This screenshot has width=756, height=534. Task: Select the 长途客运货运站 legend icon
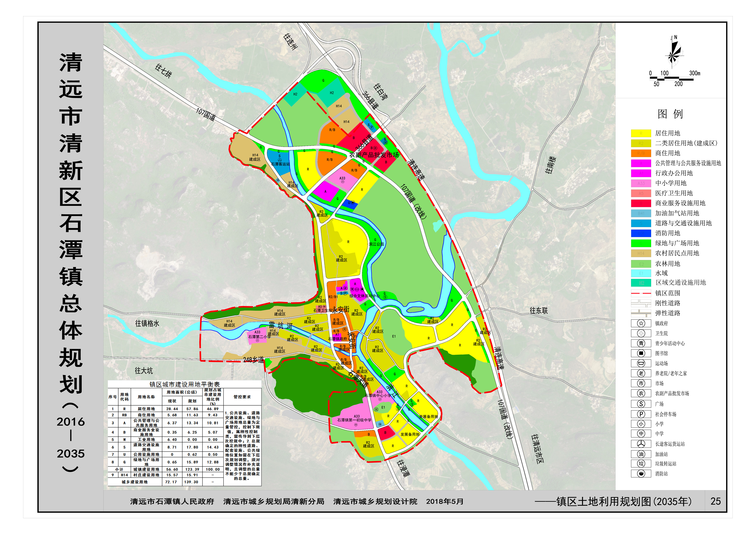click(x=641, y=444)
